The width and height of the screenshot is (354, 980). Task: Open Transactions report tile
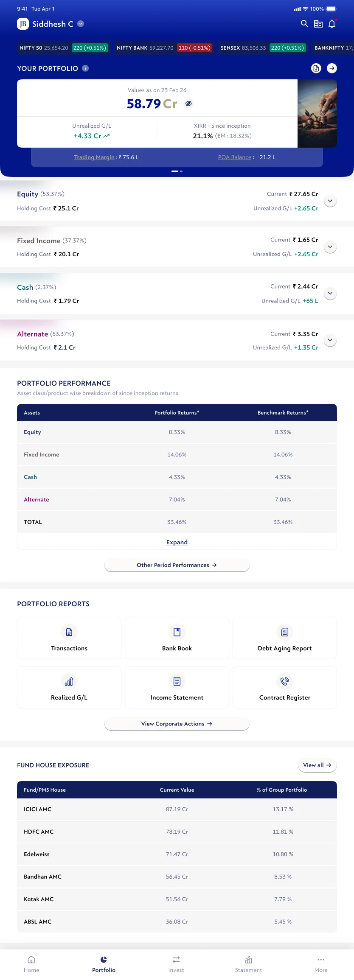(69, 638)
